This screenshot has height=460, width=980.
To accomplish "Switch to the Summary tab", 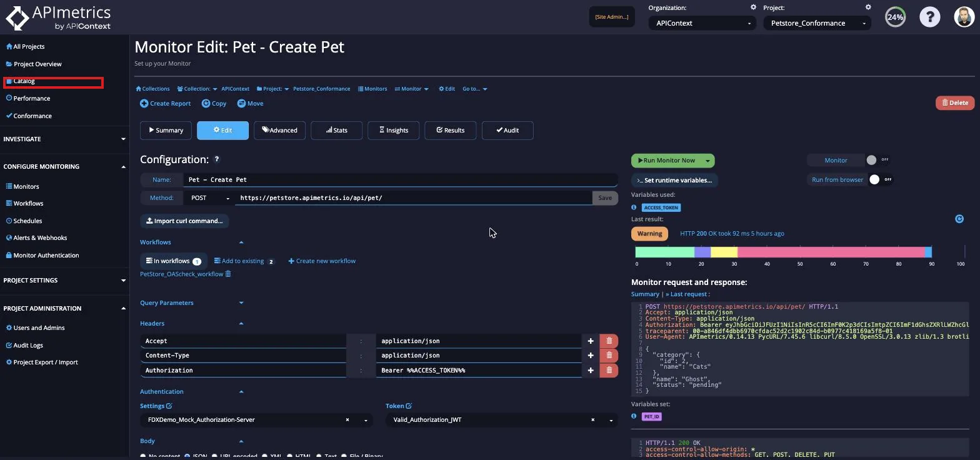I will (x=166, y=130).
